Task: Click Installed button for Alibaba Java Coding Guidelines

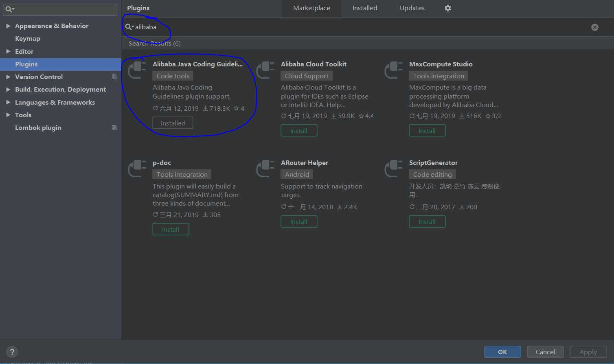Action: pyautogui.click(x=173, y=123)
